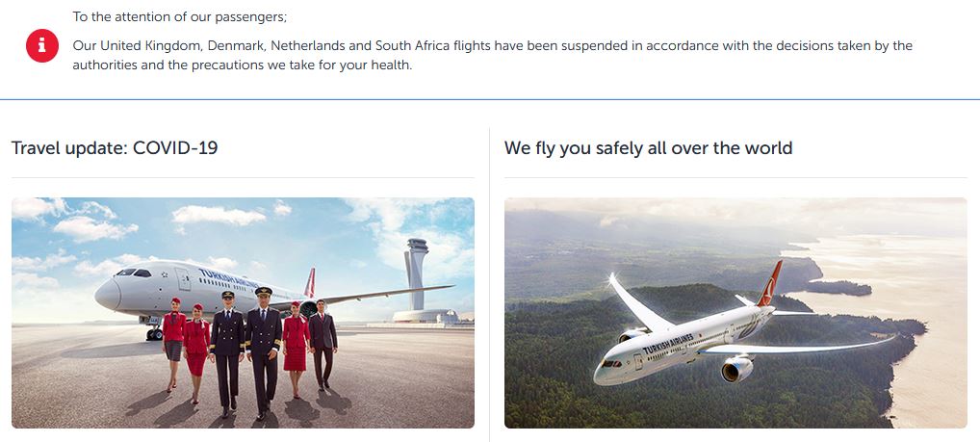Viewport: 980px width, 442px height.
Task: Click the cockpit windows of parked airplane
Action: [x=134, y=273]
